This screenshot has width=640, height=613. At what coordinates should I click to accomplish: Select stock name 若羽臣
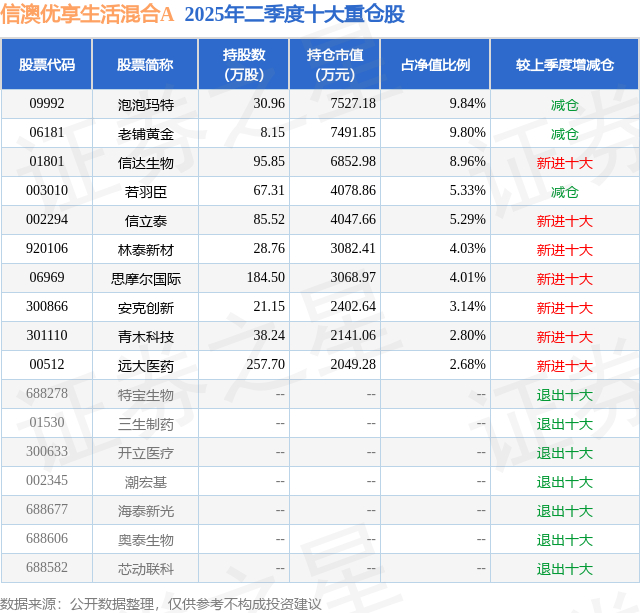coord(146,192)
